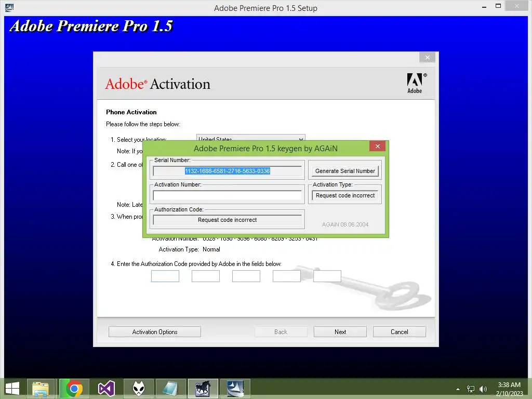Cancel the Adobe activation
532x399 pixels.
(x=400, y=332)
